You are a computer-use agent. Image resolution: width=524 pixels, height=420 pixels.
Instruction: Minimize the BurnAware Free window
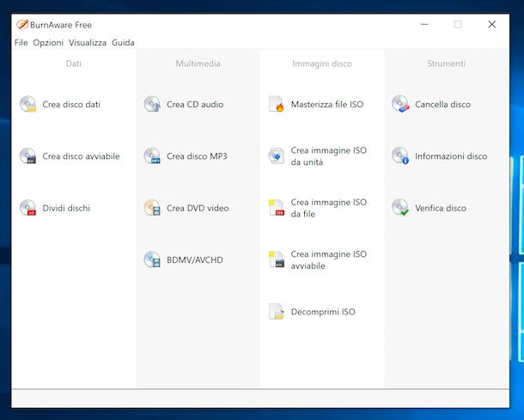(424, 24)
